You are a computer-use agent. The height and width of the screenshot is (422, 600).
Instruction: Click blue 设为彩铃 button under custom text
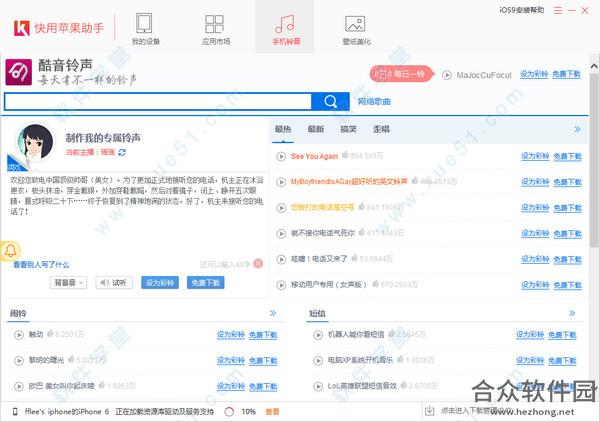tap(160, 283)
